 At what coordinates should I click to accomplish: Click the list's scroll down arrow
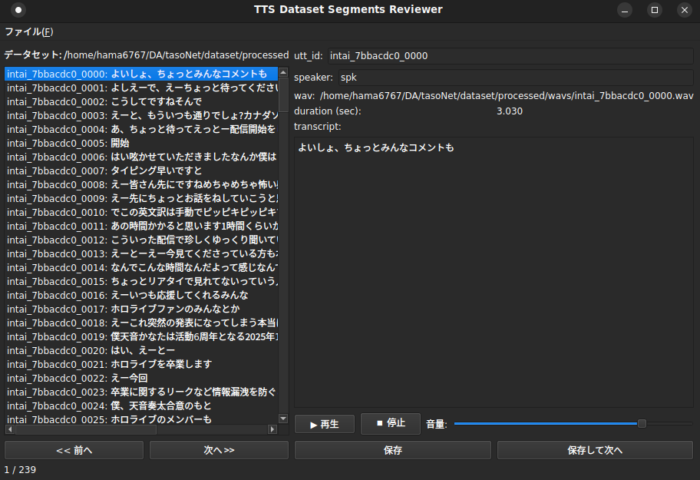[x=283, y=418]
